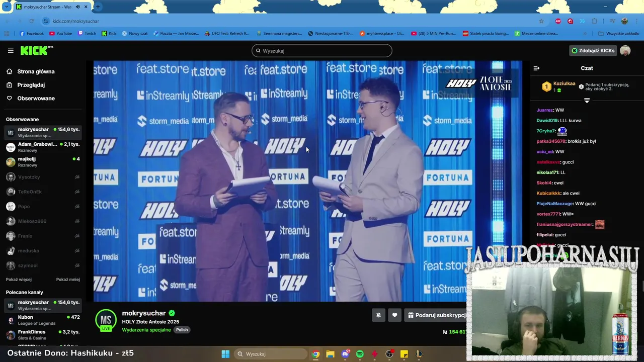Click chat username Juarrez

(545, 110)
